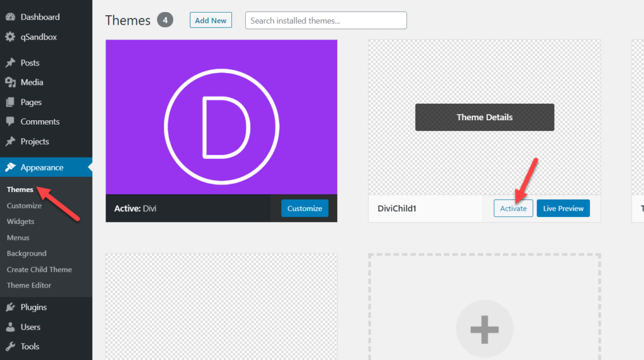
Task: Select the Appearance menu
Action: click(x=46, y=167)
